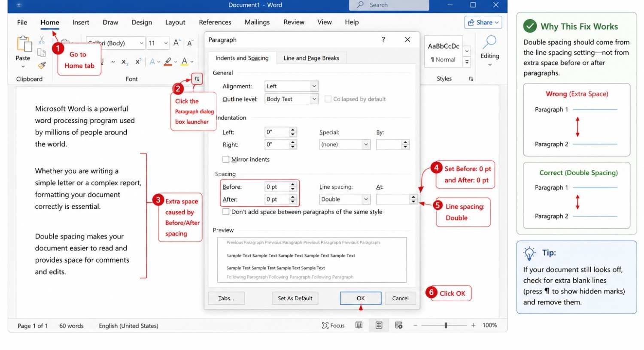644x350 pixels.
Task: Open the Outline level dropdown
Action: pyautogui.click(x=314, y=99)
